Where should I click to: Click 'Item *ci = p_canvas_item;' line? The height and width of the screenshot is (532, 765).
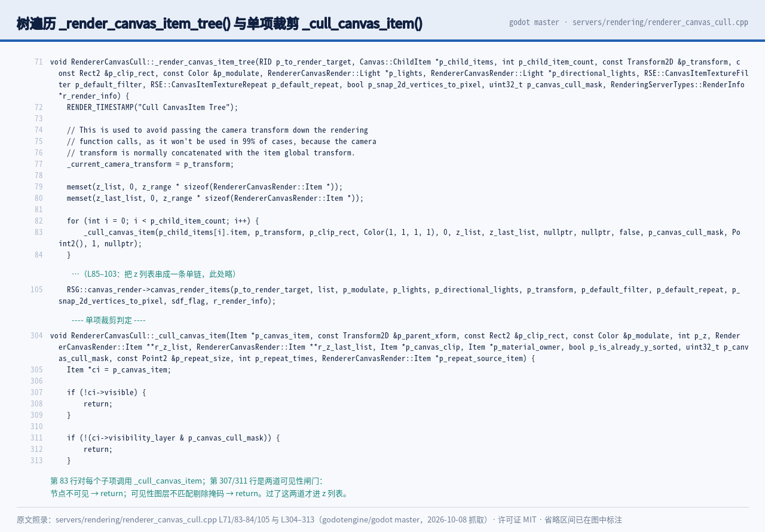pos(119,370)
